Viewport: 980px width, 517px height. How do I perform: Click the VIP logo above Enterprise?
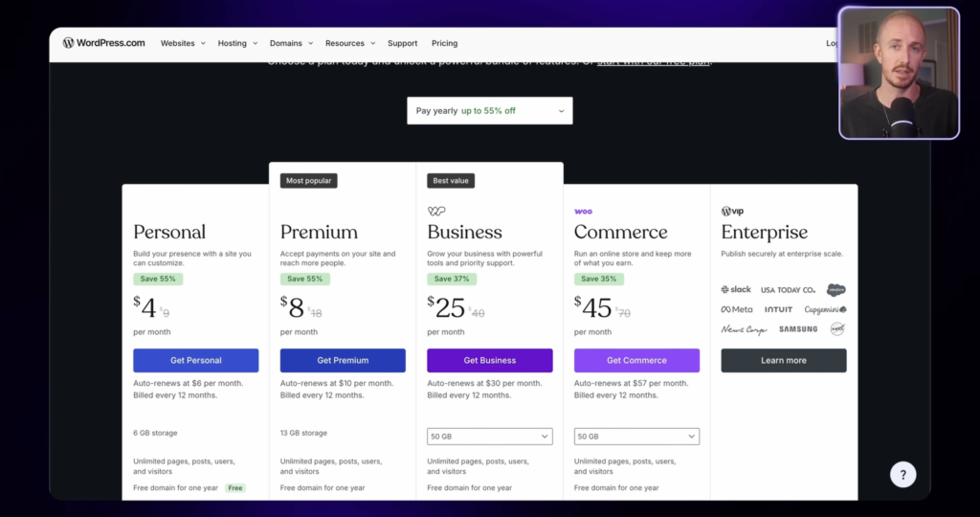click(732, 212)
